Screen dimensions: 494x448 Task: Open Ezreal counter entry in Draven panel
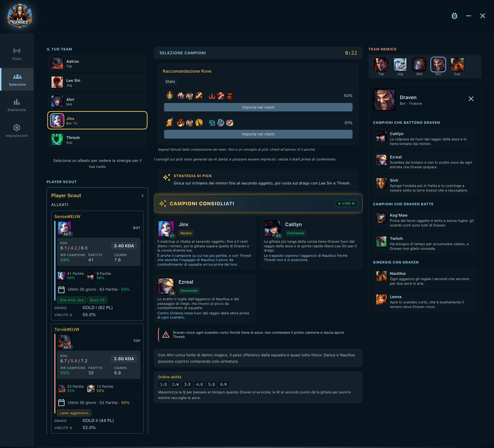(x=425, y=162)
